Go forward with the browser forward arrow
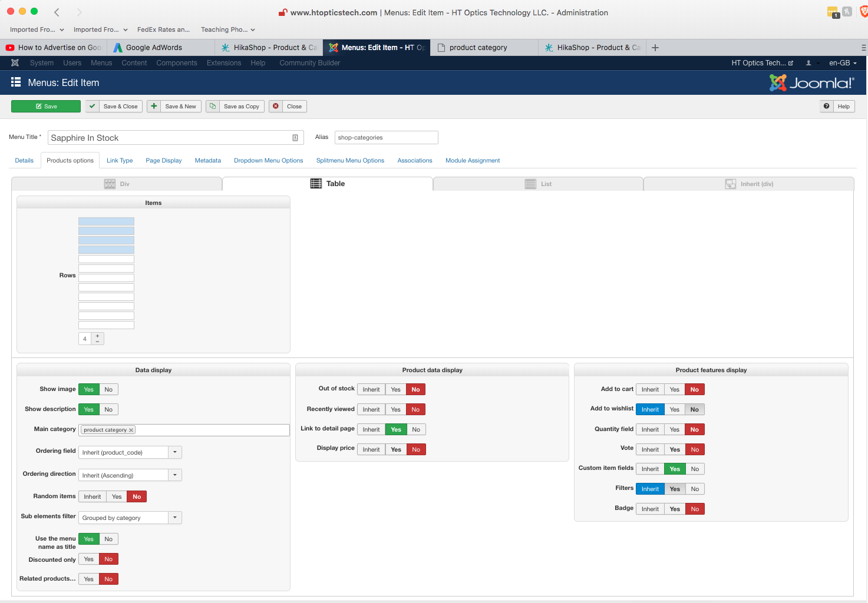 [x=79, y=12]
